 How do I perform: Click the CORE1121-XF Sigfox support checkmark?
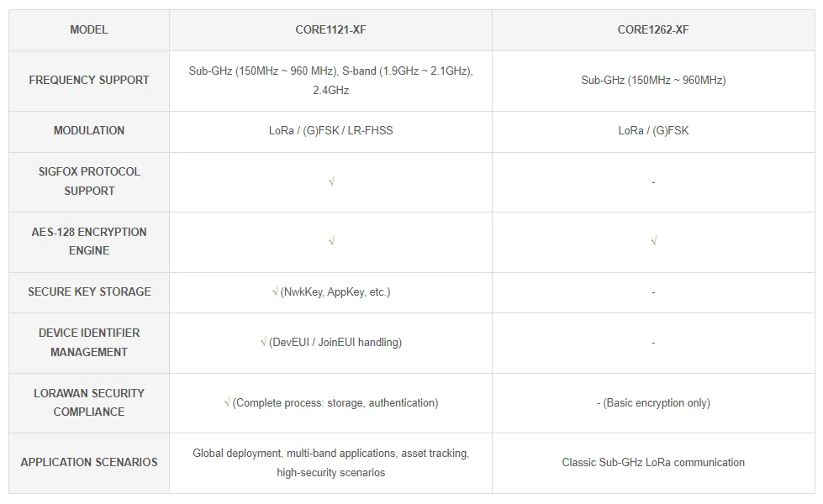pyautogui.click(x=331, y=181)
